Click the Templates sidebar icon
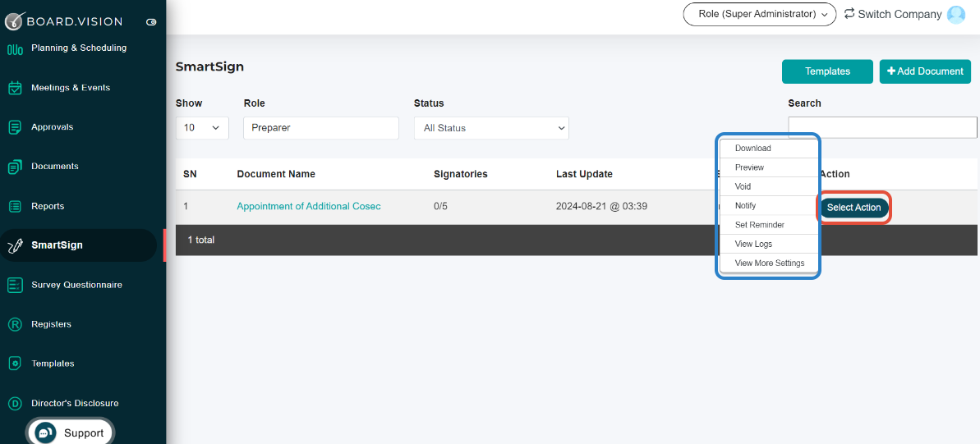The height and width of the screenshot is (444, 980). pos(15,364)
